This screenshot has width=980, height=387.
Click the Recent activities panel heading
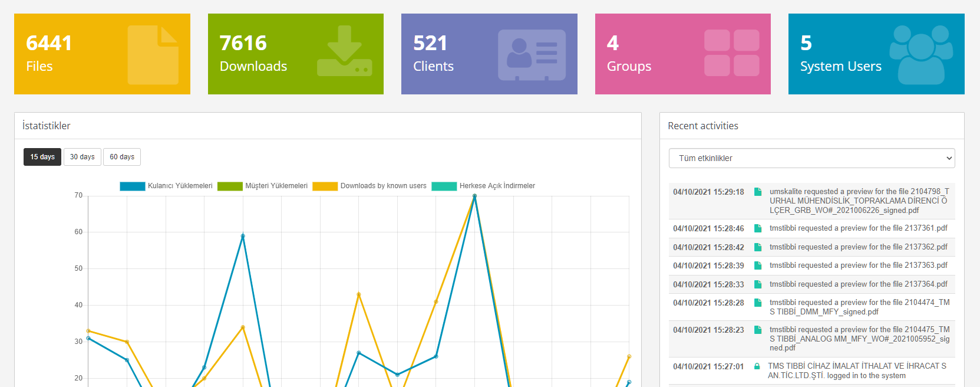703,126
